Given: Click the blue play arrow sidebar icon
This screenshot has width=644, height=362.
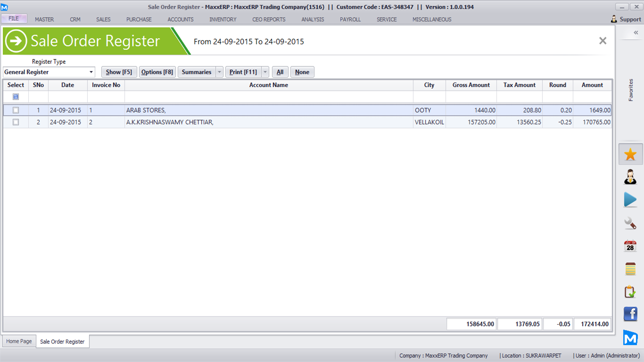Looking at the screenshot, I should tap(630, 200).
